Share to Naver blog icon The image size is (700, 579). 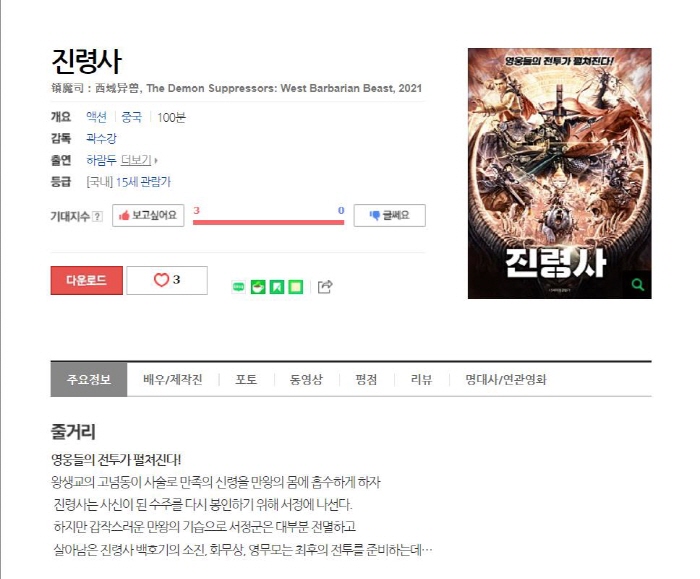[239, 287]
